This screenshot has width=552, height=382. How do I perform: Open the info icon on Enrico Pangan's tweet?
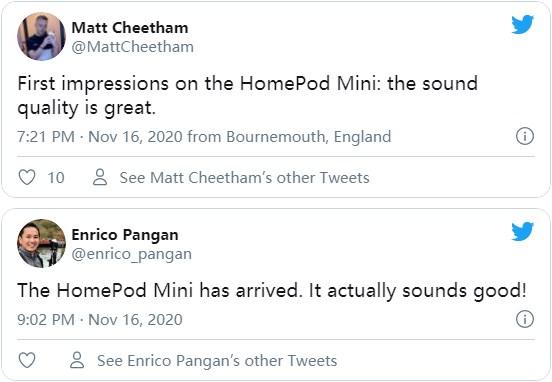point(525,319)
